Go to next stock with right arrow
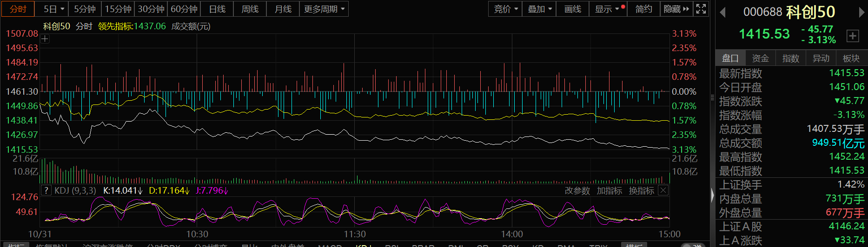Viewport: 868px width, 247px height. pyautogui.click(x=861, y=13)
